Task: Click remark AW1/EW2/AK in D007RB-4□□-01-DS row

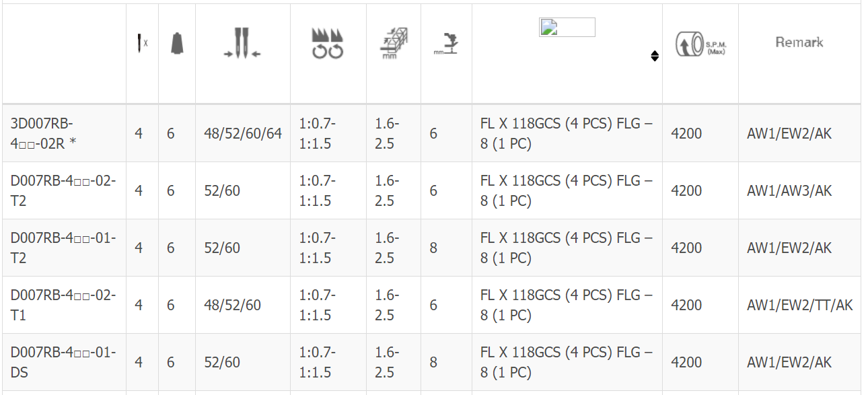Action: coord(789,362)
